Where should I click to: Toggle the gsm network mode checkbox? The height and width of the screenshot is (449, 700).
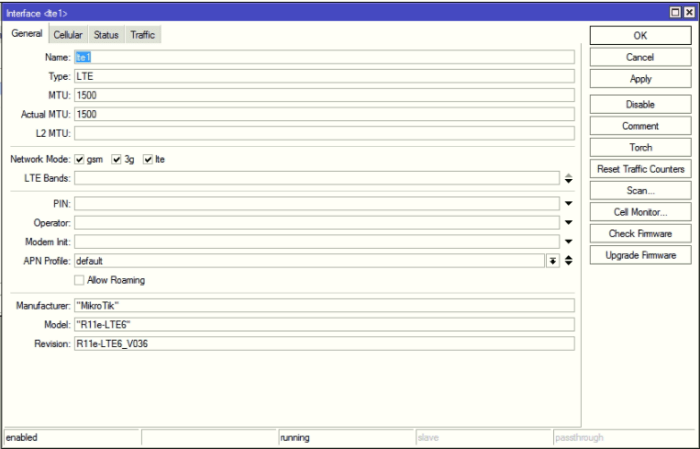click(x=79, y=159)
